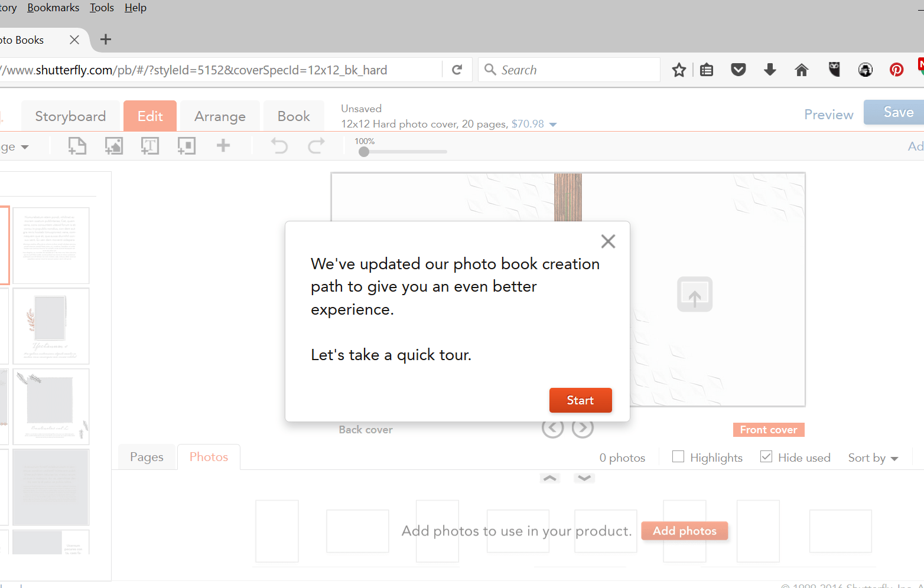Click the zoom slider handle
924x588 pixels.
(x=364, y=152)
